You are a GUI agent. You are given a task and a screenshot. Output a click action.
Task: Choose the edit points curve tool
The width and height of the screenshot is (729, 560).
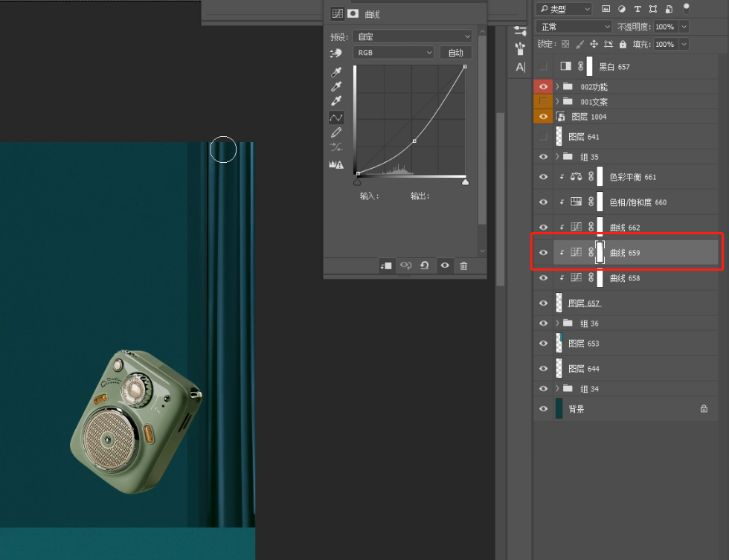[336, 118]
